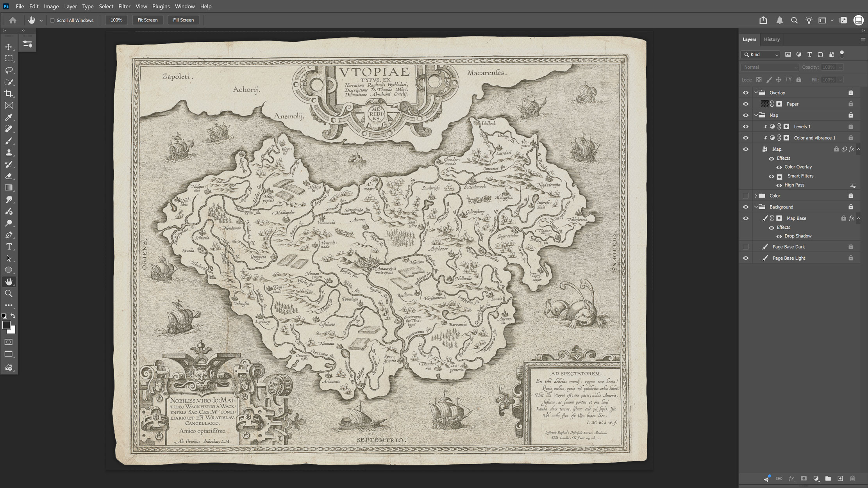Click the notifications bell icon

780,20
